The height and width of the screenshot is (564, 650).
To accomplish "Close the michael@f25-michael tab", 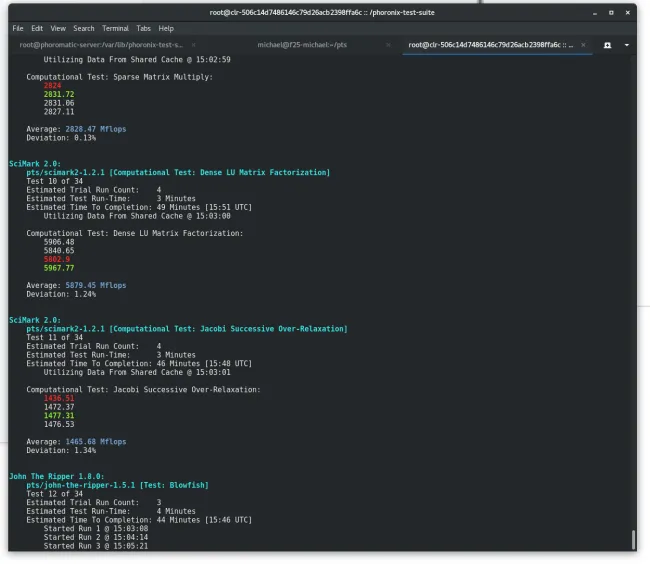I will click(388, 45).
